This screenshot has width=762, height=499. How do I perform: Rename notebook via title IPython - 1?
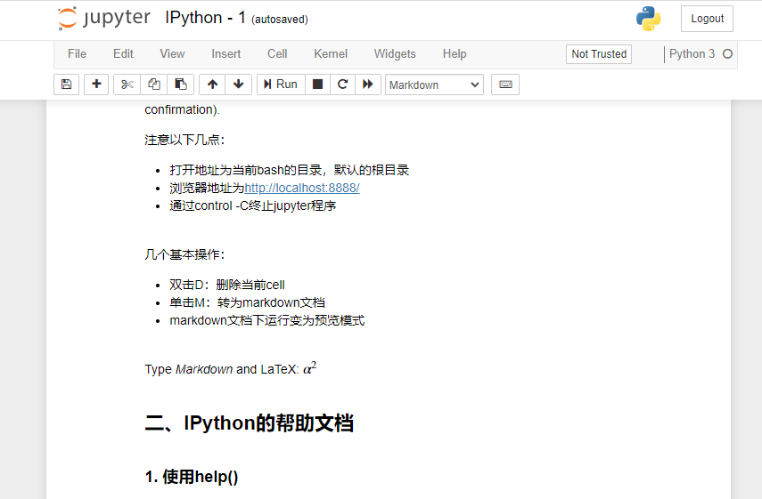(205, 18)
